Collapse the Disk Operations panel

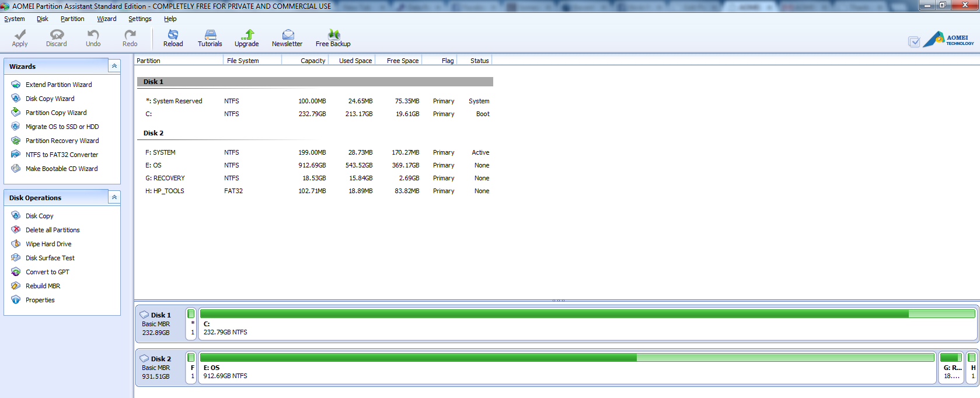tap(114, 197)
